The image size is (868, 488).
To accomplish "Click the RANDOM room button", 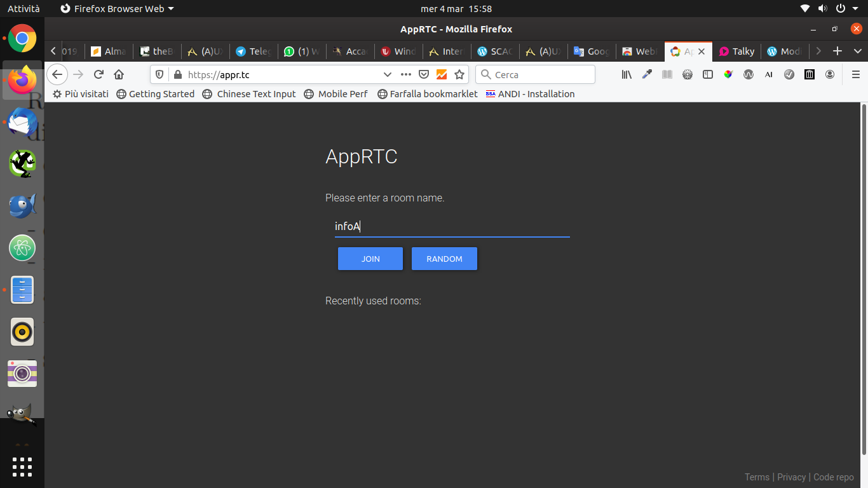I will [444, 259].
